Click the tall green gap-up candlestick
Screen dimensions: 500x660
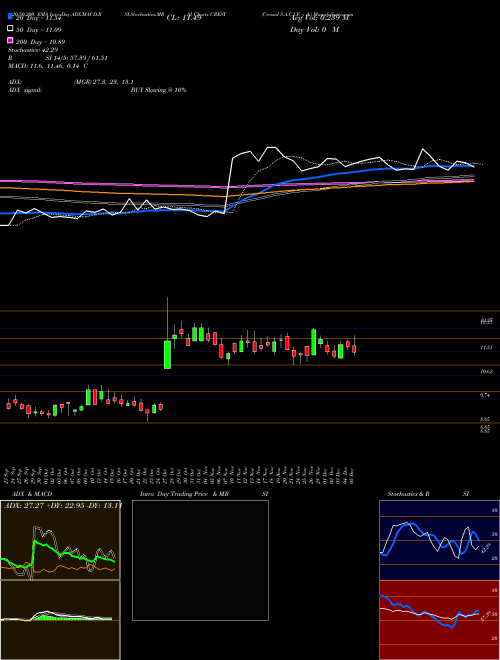[x=168, y=354]
